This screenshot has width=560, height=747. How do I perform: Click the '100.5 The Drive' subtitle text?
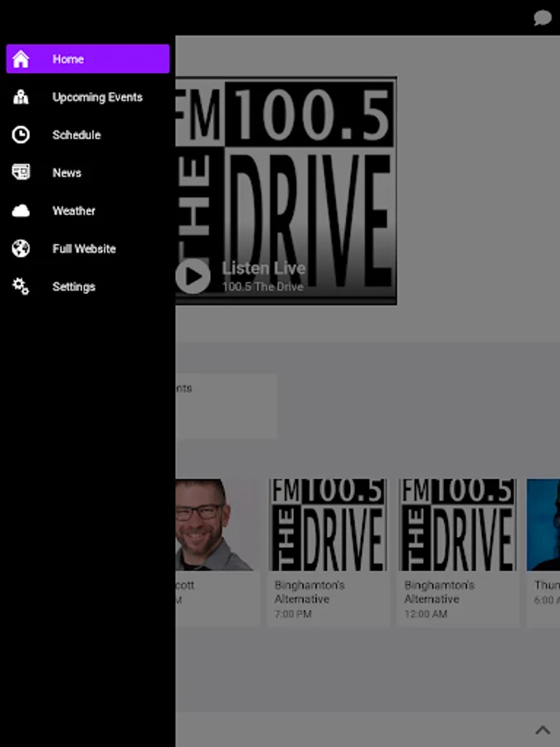click(263, 287)
